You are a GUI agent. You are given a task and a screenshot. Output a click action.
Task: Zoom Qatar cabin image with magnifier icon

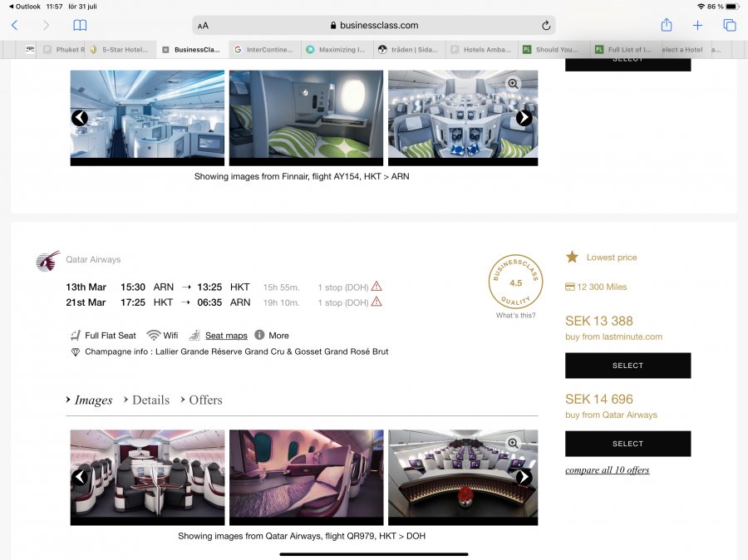pos(513,444)
